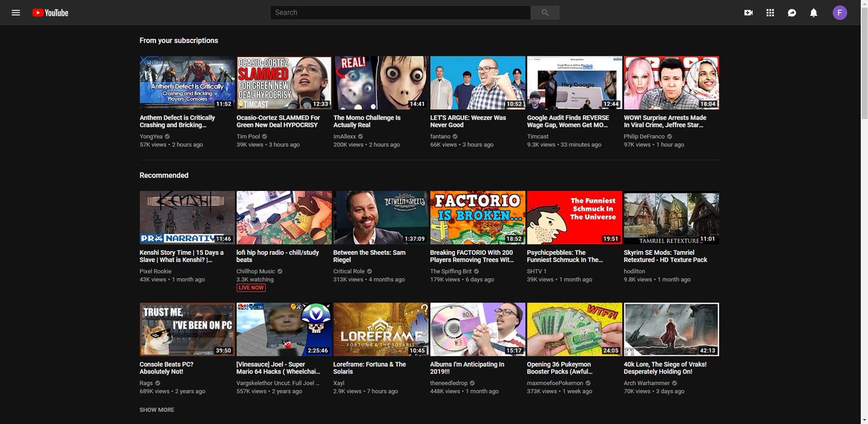This screenshot has height=424, width=868.
Task: Click '9.3K views • 33 minutes ago' text
Action: (x=564, y=145)
